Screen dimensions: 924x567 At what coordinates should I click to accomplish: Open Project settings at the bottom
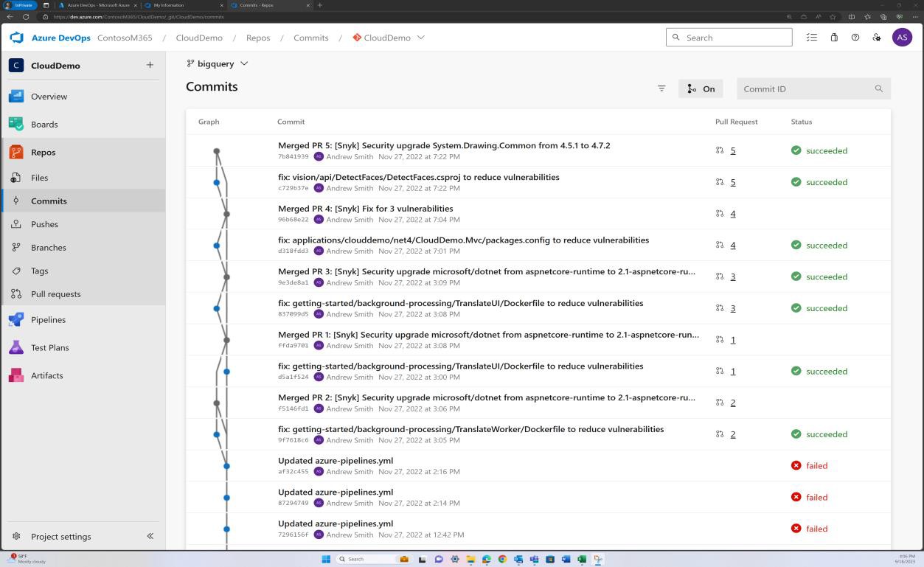[61, 536]
